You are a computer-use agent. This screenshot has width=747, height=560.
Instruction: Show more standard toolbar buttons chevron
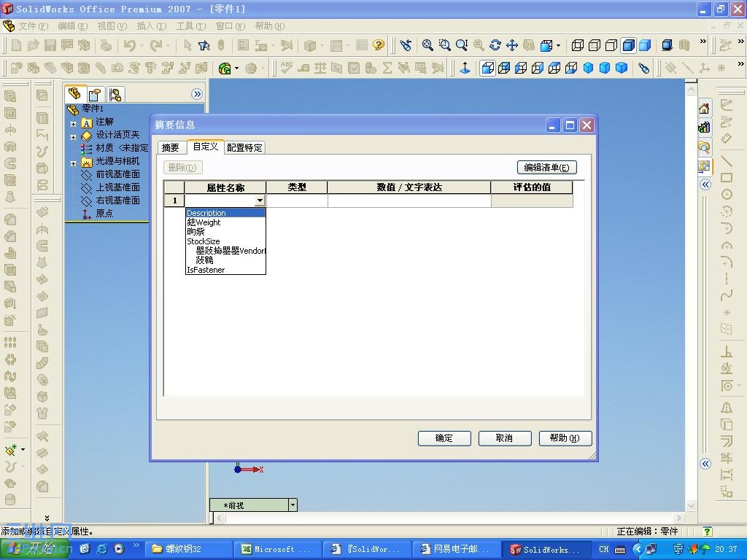tap(703, 42)
